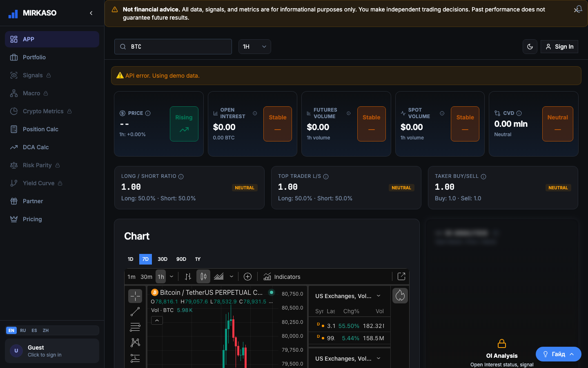Click the Rising price status badge
Screen dimensions: 588x368
[x=184, y=124]
